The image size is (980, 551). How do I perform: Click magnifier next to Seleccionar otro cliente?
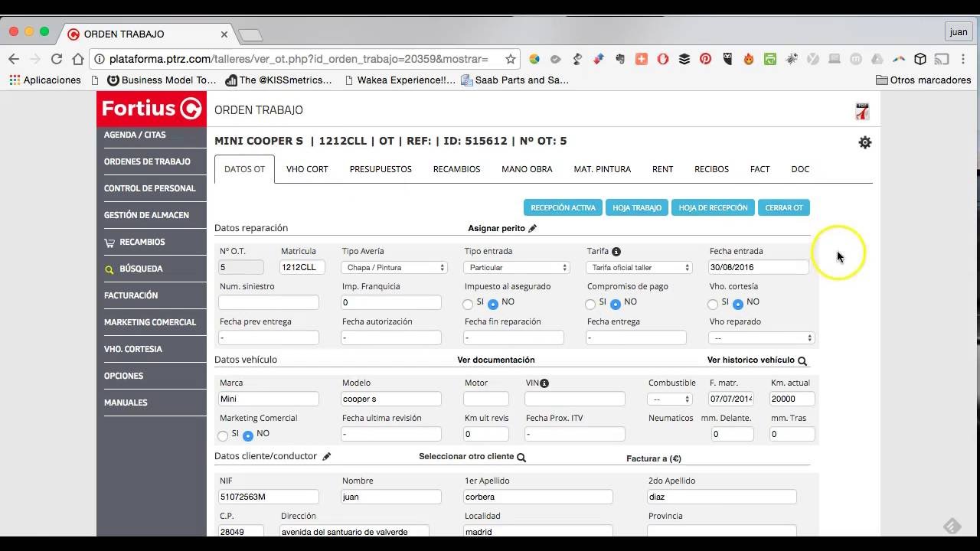(521, 457)
